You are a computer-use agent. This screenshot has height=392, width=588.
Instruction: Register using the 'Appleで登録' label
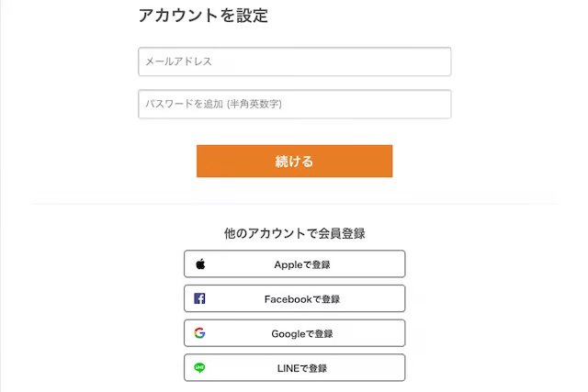click(x=301, y=264)
